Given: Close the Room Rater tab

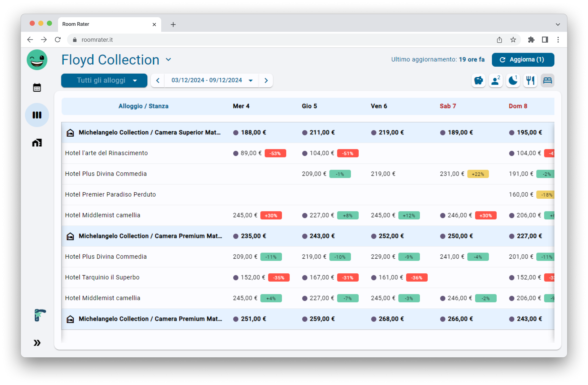Looking at the screenshot, I should 154,25.
